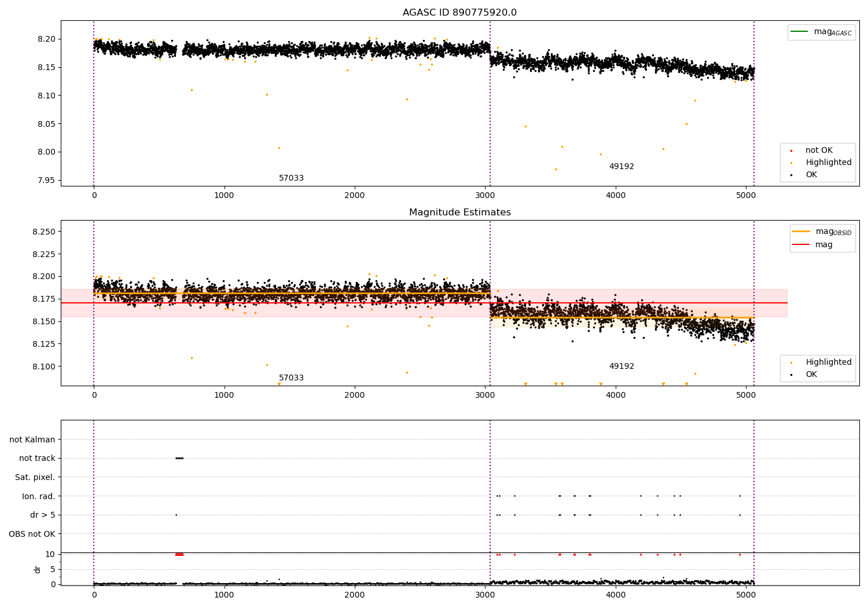Select the 'Magnitude Estimates' plot title
This screenshot has height=608, width=868.
click(459, 213)
